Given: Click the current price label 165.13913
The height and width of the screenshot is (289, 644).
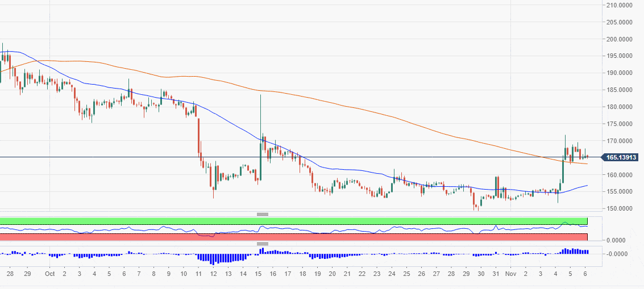Looking at the screenshot, I should 621,157.
